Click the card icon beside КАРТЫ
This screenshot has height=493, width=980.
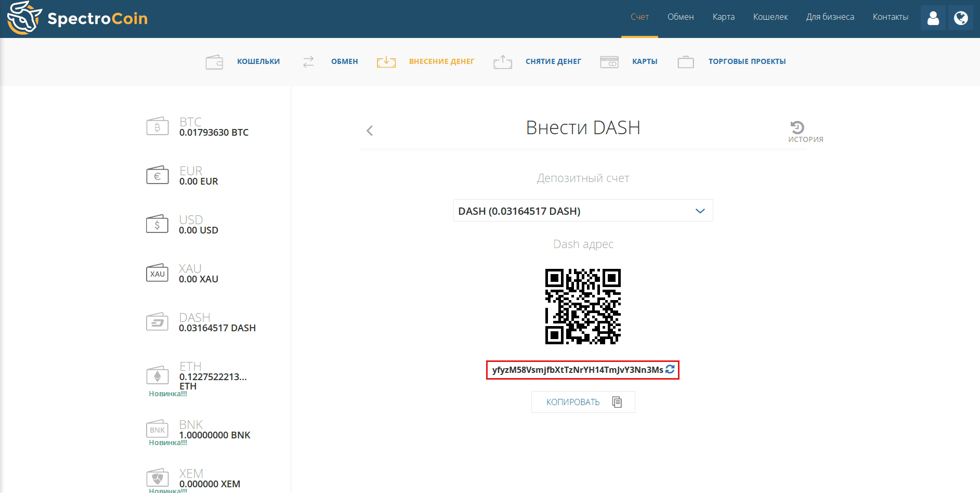click(x=609, y=62)
